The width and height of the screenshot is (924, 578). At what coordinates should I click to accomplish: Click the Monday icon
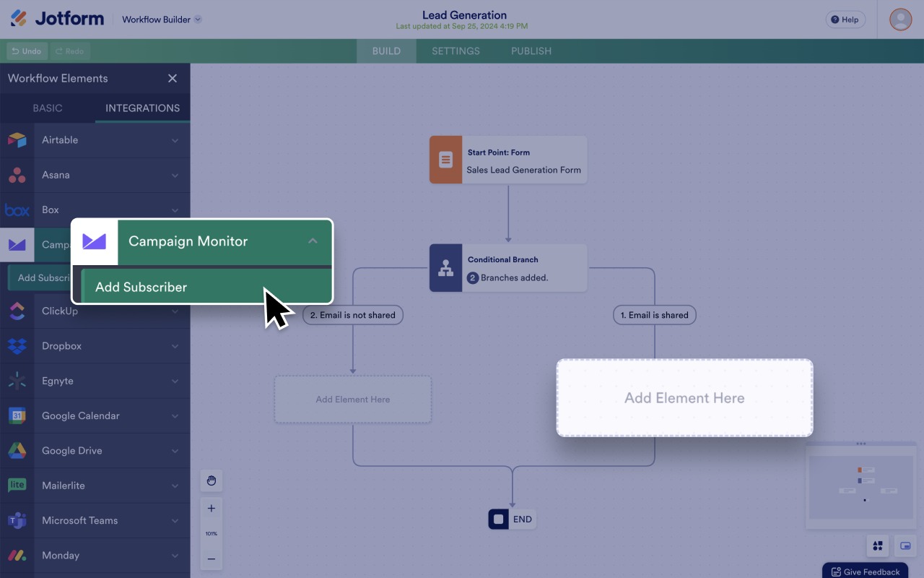17,556
